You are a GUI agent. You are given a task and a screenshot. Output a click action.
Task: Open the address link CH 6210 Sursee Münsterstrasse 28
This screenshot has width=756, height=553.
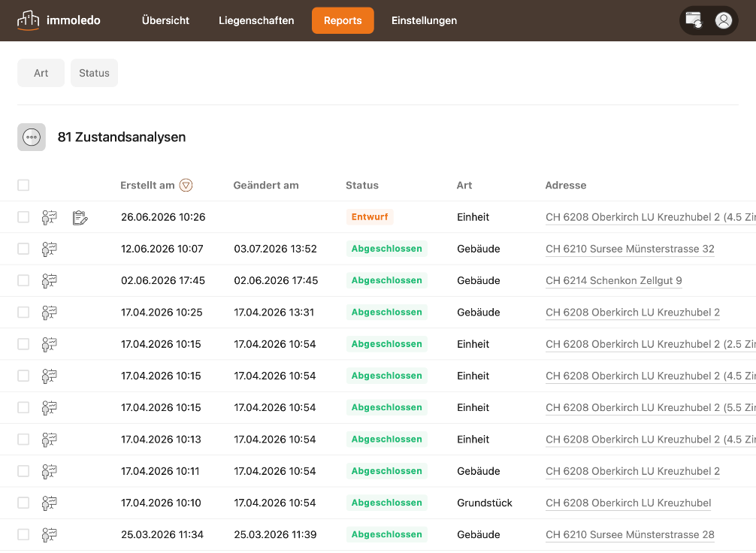click(x=630, y=535)
